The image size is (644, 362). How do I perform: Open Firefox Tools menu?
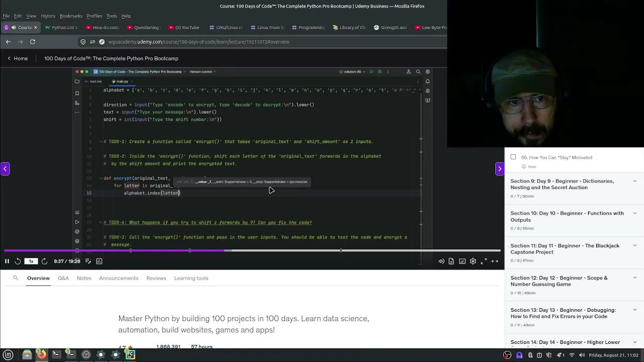click(x=112, y=16)
